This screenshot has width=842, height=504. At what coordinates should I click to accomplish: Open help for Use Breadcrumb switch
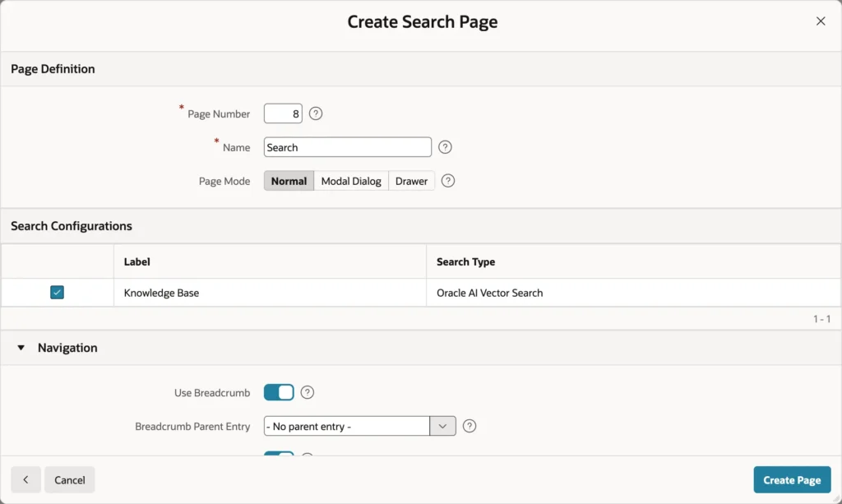click(308, 392)
